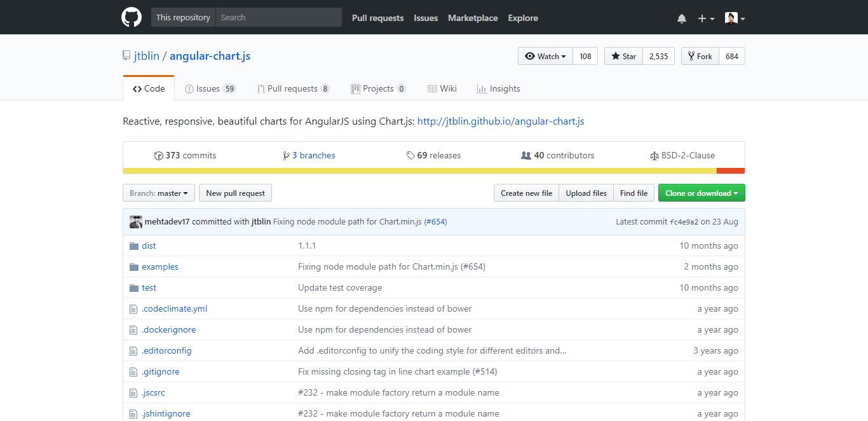This screenshot has height=421, width=868.
Task: Expand the plus create-new menu
Action: pos(706,18)
